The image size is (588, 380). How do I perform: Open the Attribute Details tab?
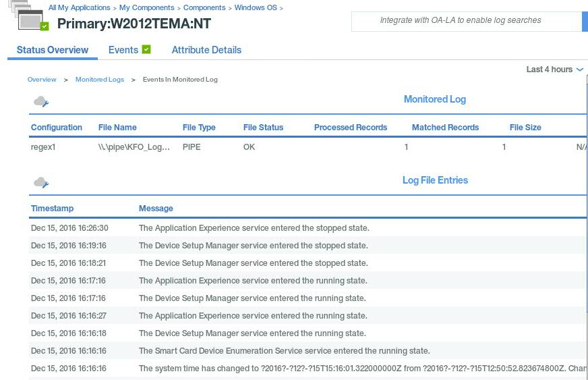pyautogui.click(x=206, y=50)
